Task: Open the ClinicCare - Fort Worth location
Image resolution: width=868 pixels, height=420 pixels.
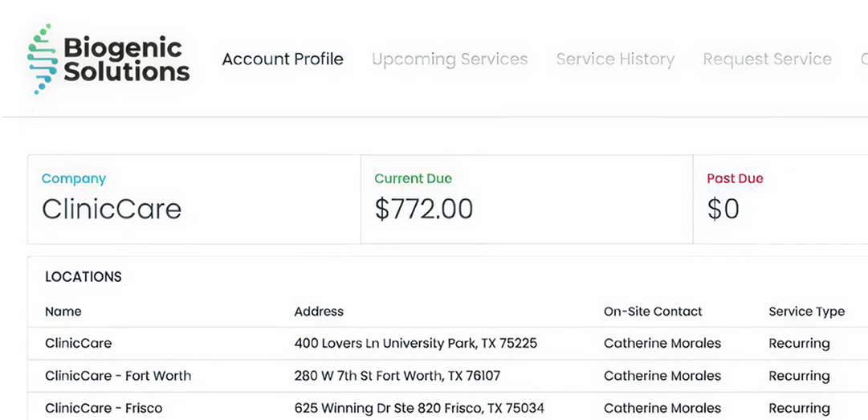Action: coord(118,376)
